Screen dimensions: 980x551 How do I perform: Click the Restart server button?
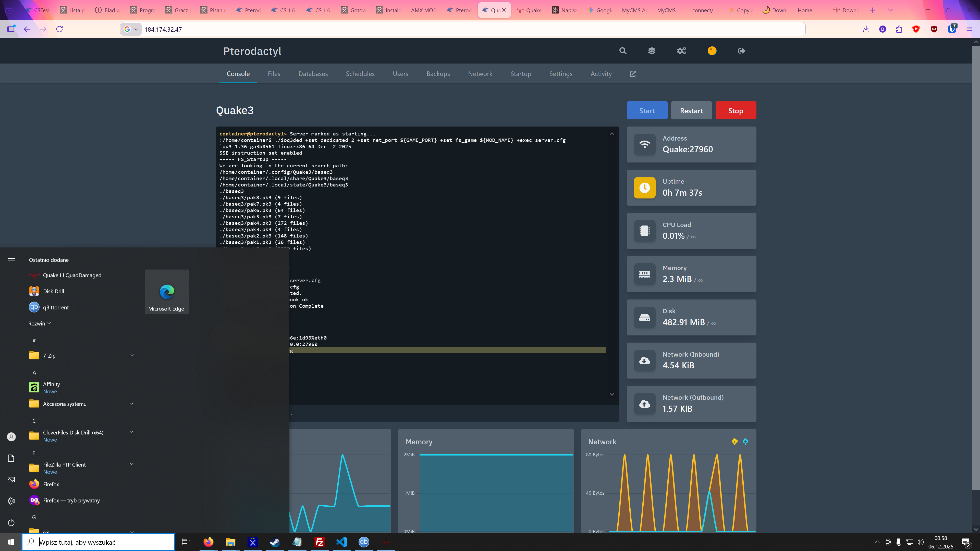click(691, 111)
